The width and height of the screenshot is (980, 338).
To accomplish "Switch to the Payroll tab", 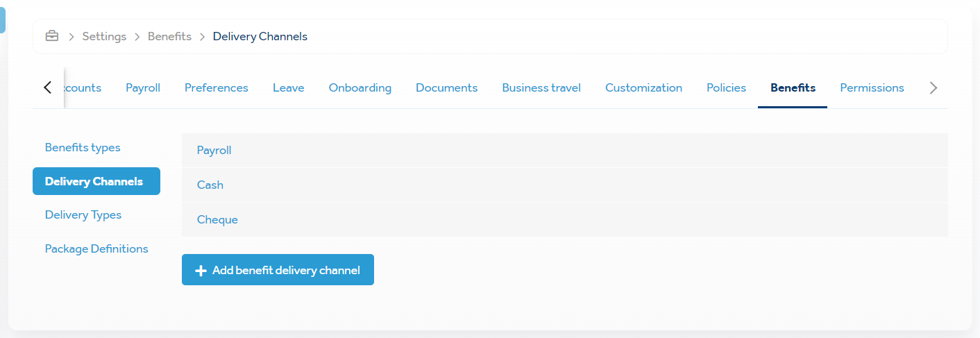I will click(143, 87).
